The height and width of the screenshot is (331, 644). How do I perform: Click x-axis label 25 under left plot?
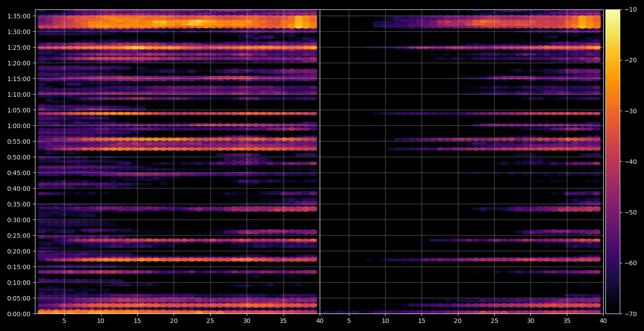coord(210,321)
